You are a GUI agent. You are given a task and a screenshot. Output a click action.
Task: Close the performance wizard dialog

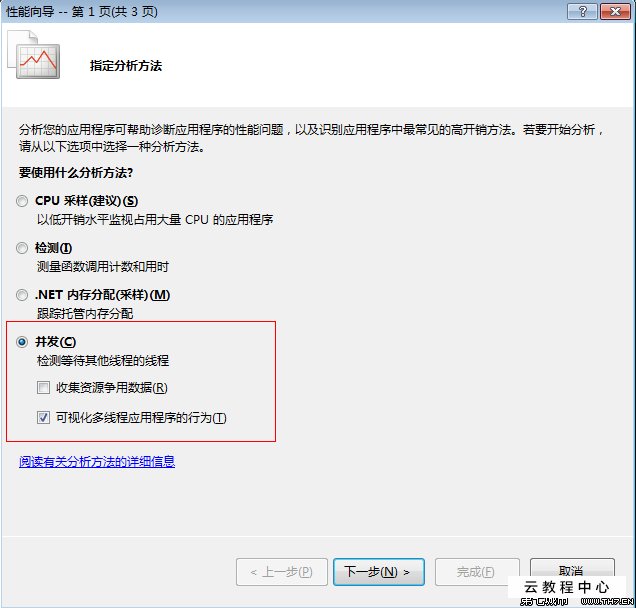[615, 11]
